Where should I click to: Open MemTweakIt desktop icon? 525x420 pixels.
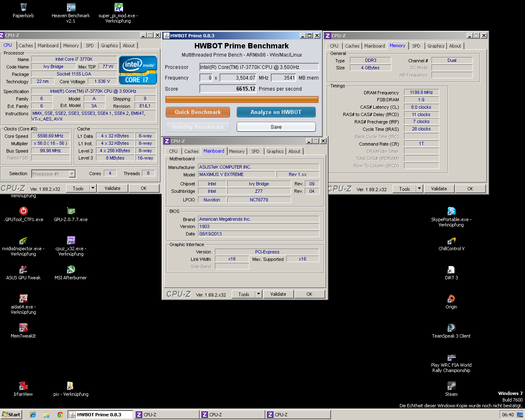[23, 328]
